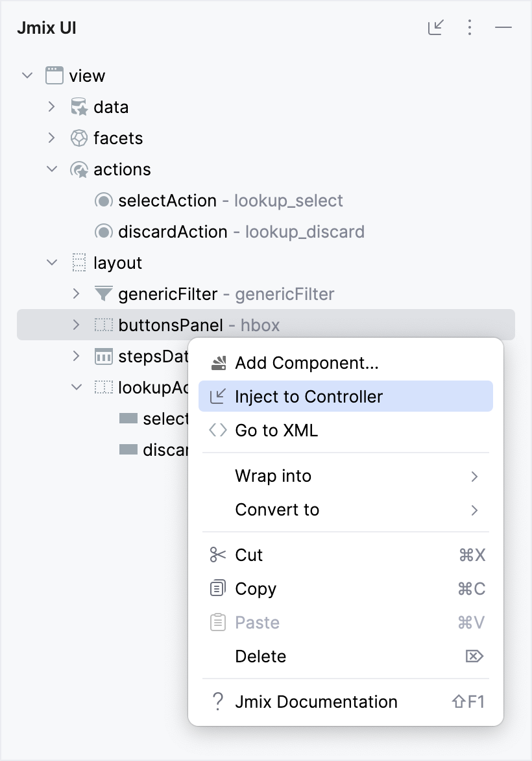This screenshot has width=532, height=761.
Task: Select Jmix Documentation menu entry
Action: click(x=316, y=701)
